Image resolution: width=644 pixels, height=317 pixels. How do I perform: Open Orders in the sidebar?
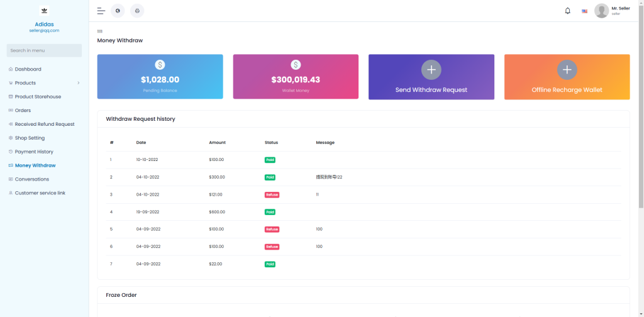pyautogui.click(x=23, y=111)
